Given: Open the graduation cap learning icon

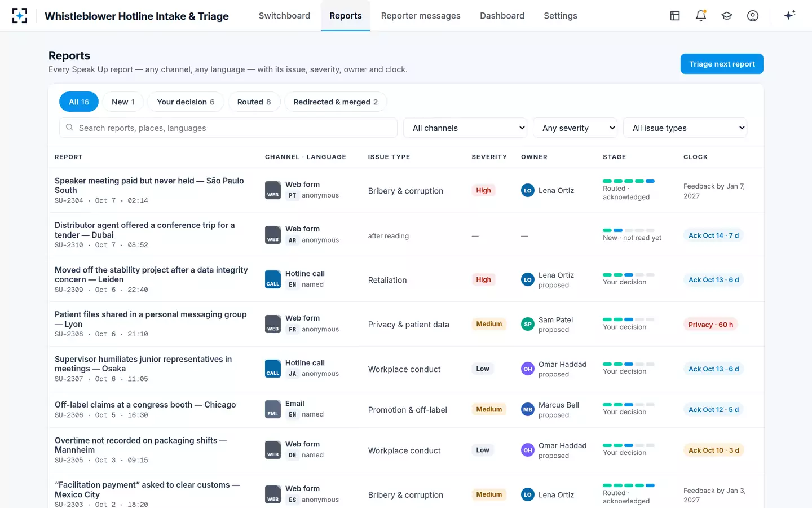Looking at the screenshot, I should click(727, 16).
